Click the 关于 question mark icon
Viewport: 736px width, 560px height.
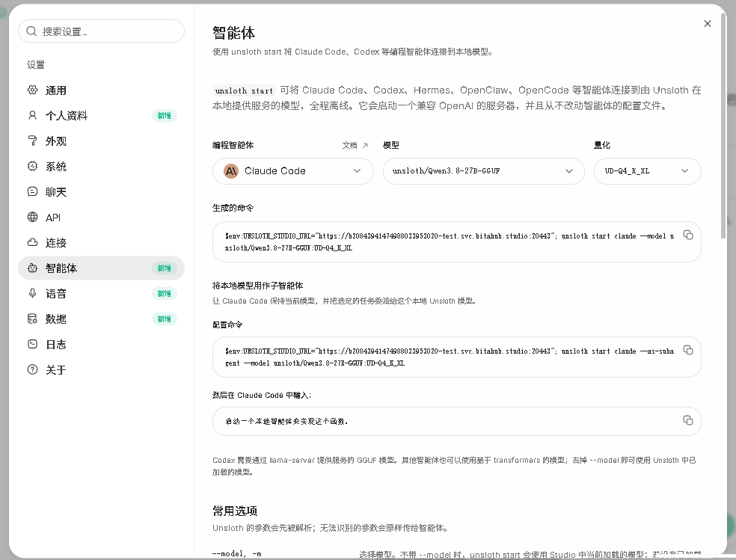32,369
